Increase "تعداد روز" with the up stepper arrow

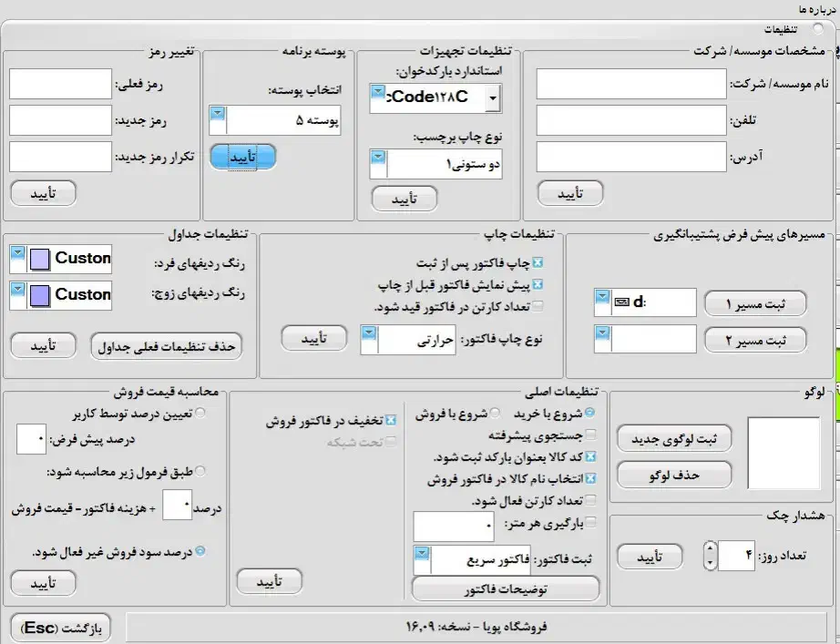click(710, 548)
